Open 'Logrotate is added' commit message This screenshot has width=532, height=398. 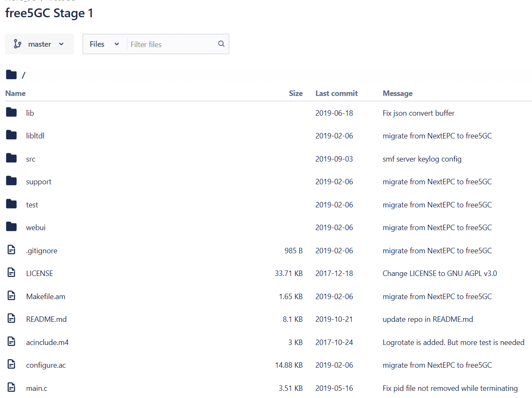(453, 342)
